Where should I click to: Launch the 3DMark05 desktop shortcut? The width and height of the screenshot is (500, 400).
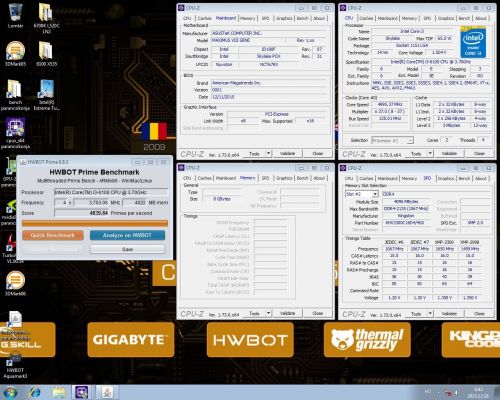click(x=15, y=53)
